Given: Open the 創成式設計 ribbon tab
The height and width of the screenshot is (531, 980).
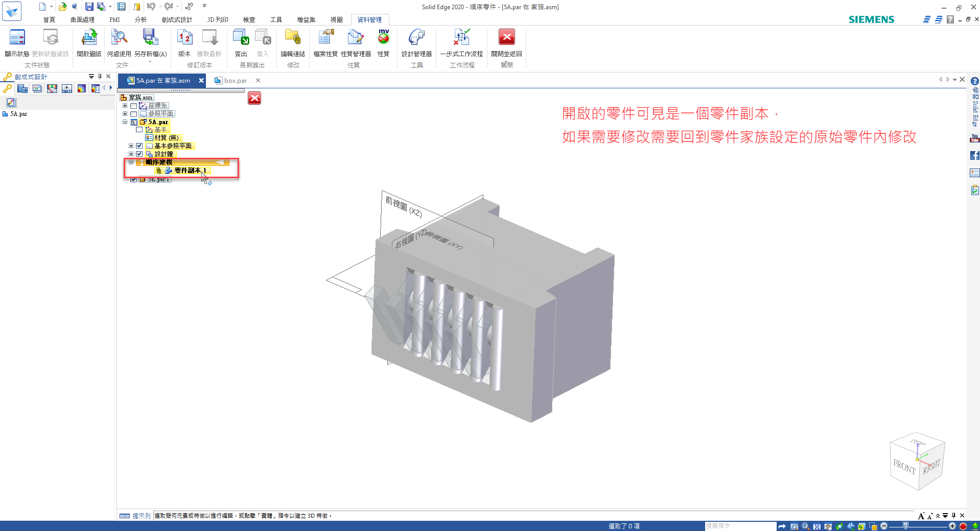Looking at the screenshot, I should point(177,20).
